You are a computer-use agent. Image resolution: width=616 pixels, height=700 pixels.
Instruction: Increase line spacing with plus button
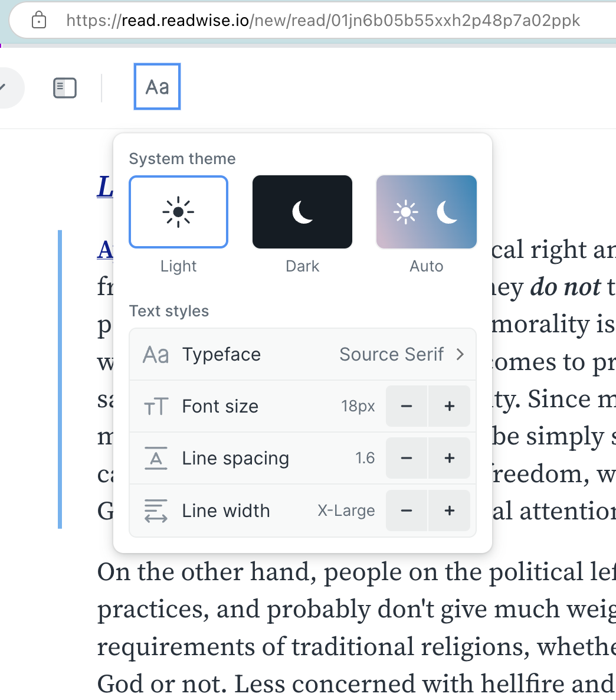tap(449, 458)
